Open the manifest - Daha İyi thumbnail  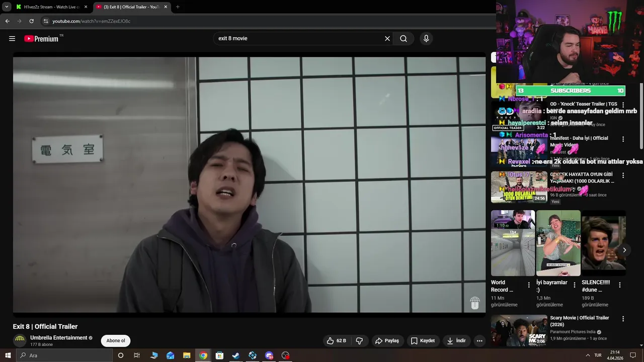coord(519,151)
